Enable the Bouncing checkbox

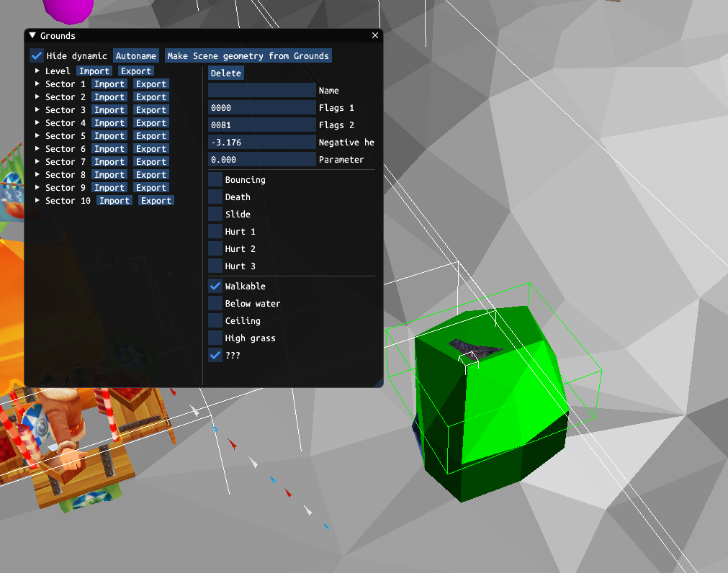tap(215, 179)
